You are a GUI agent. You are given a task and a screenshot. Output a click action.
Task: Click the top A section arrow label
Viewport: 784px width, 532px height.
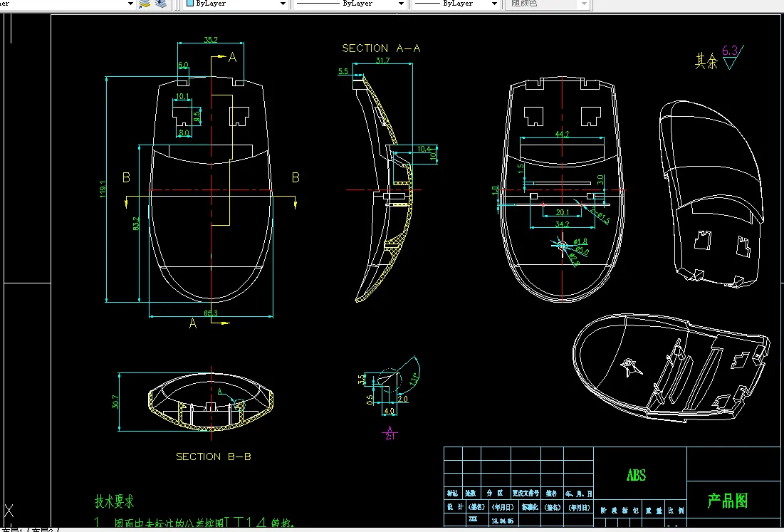click(233, 58)
